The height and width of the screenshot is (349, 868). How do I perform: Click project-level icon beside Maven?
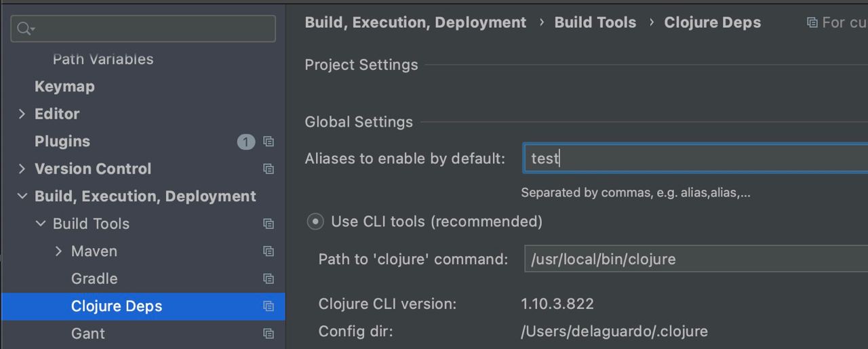[x=269, y=251]
